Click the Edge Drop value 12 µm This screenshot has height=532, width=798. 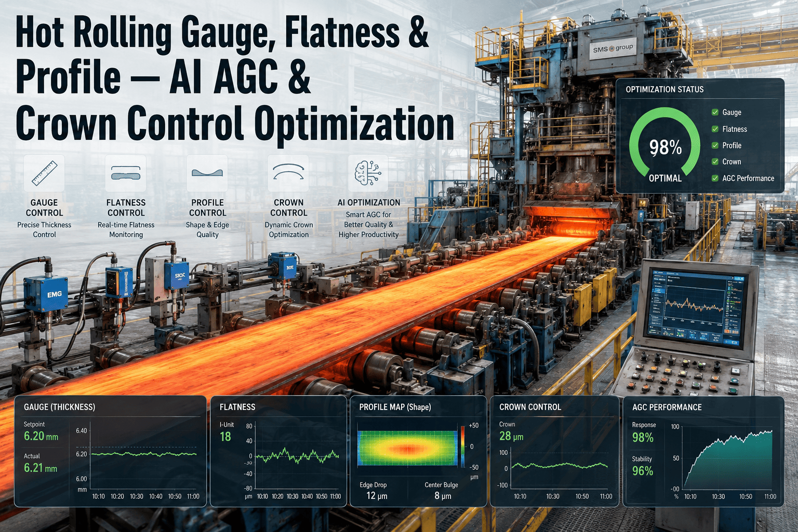coord(377,496)
